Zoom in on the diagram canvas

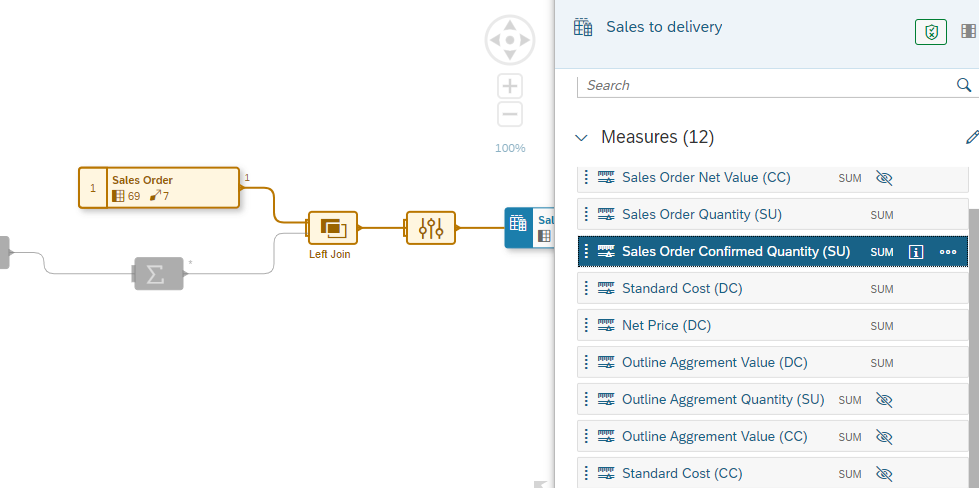point(510,86)
